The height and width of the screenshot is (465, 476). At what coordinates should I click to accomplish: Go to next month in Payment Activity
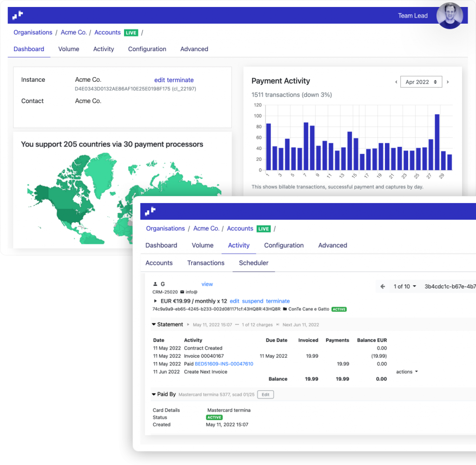click(x=448, y=82)
